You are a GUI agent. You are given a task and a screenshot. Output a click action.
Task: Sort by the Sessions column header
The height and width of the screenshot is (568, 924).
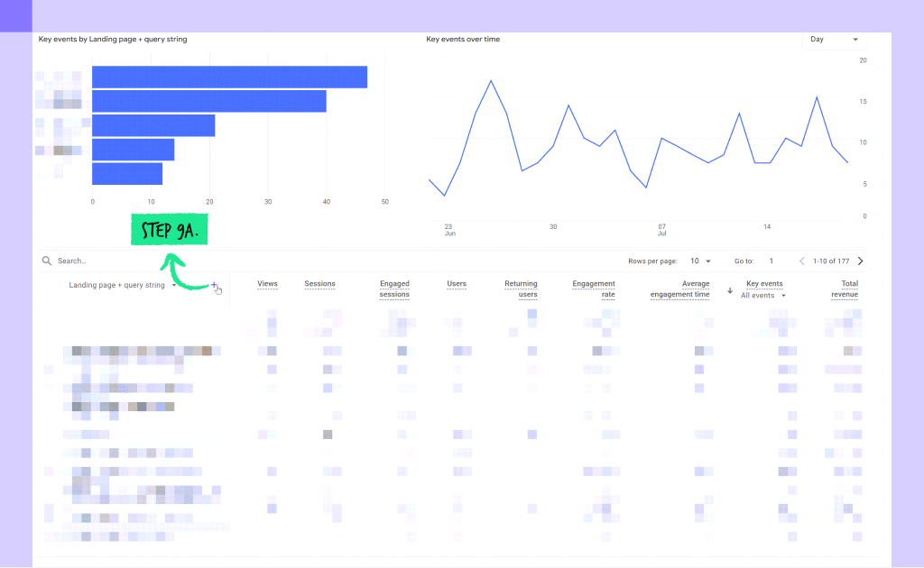319,284
